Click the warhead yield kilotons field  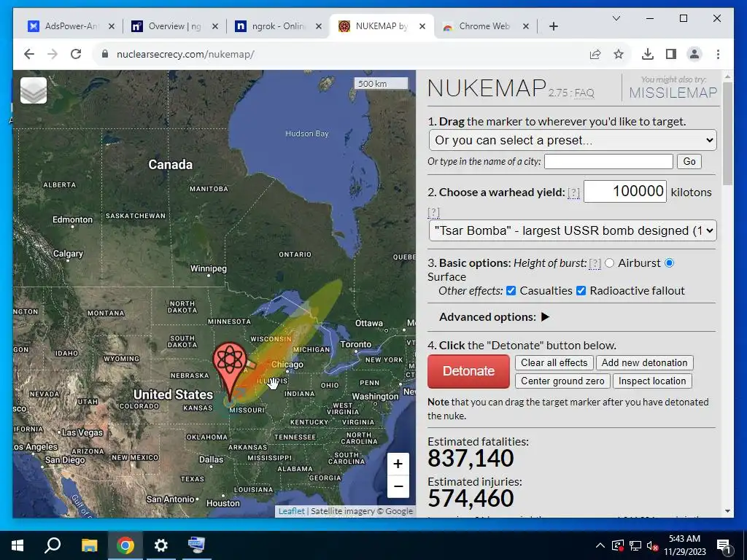click(x=625, y=192)
